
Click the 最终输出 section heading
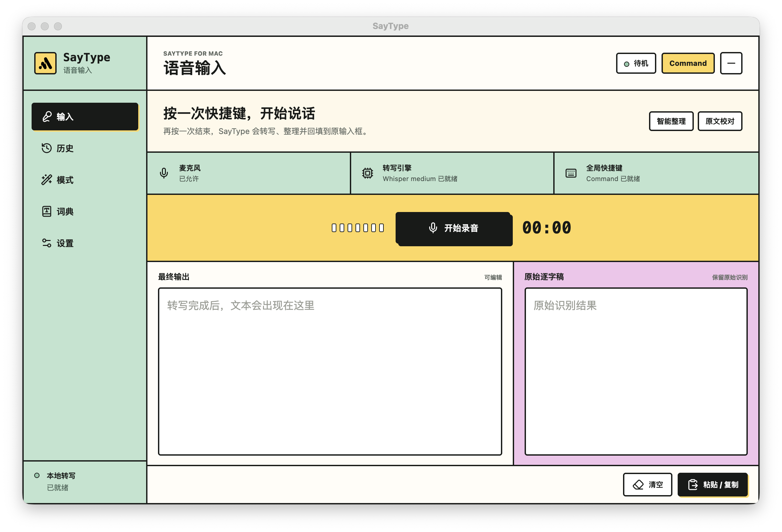174,277
